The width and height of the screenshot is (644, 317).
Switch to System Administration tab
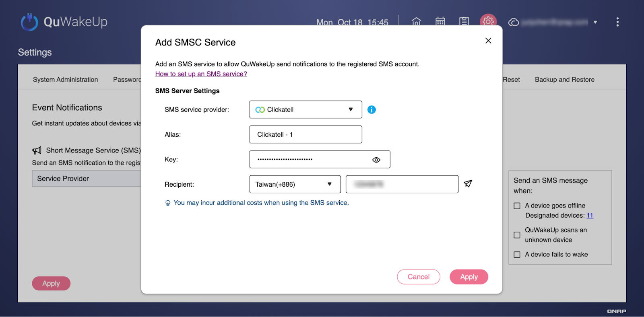pos(65,80)
